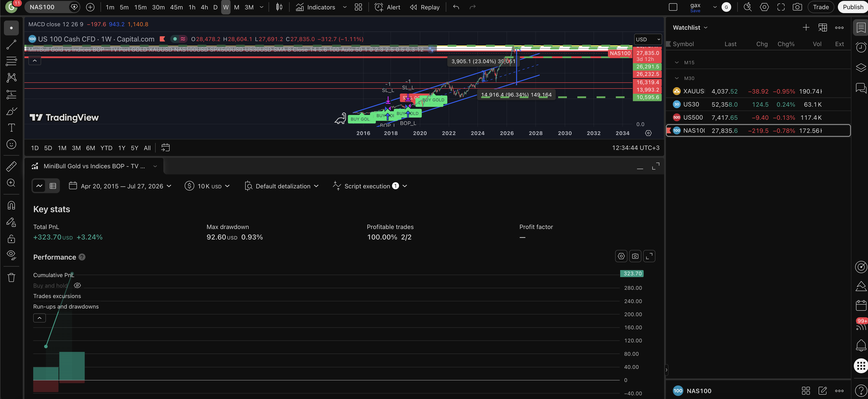Open the Fibonacci retracement tool

pos(11,61)
